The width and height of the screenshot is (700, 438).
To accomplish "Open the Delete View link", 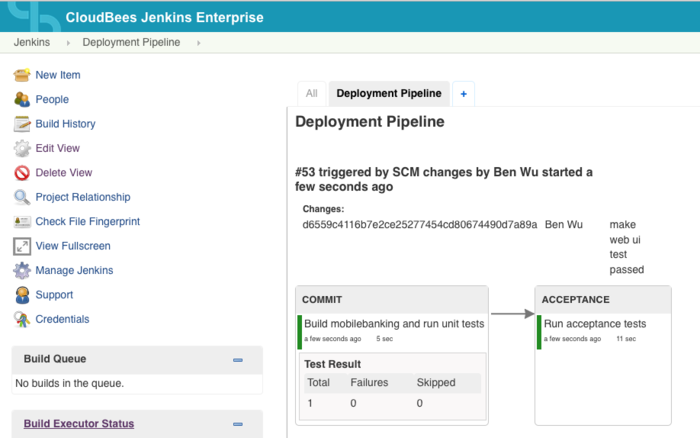I will click(64, 173).
